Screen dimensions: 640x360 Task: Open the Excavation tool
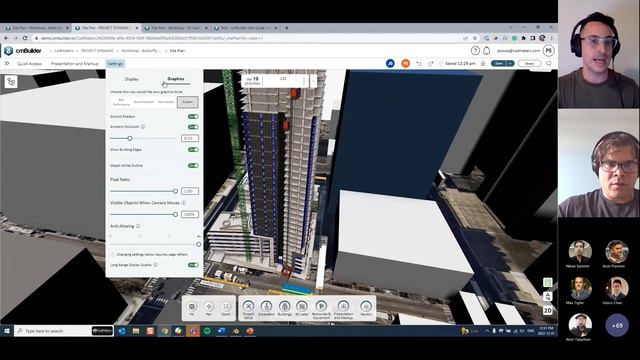pyautogui.click(x=266, y=308)
